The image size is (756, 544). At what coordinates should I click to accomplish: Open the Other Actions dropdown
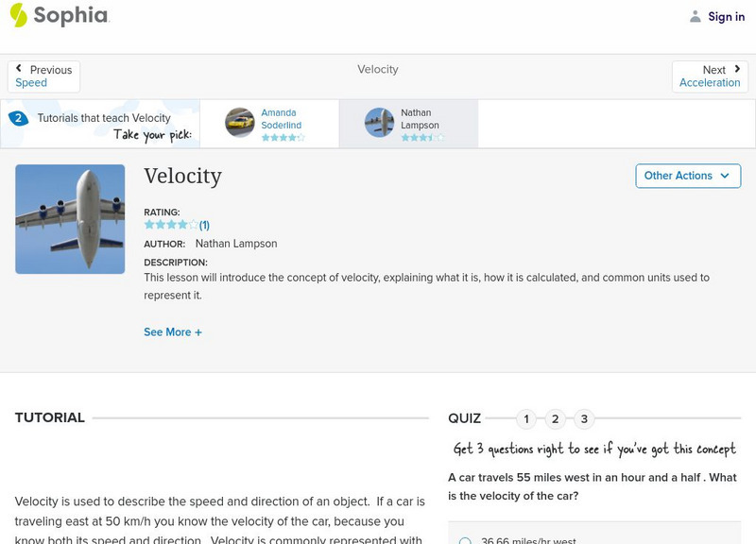687,176
